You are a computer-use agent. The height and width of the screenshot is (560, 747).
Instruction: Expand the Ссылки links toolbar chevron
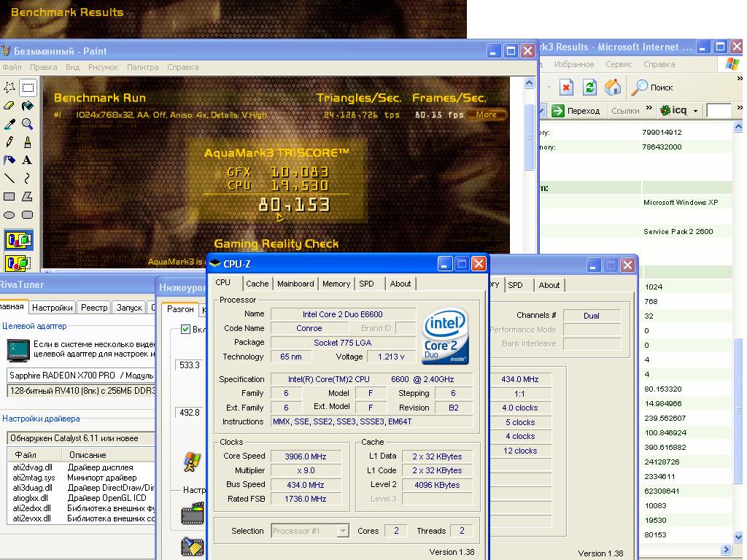click(649, 108)
